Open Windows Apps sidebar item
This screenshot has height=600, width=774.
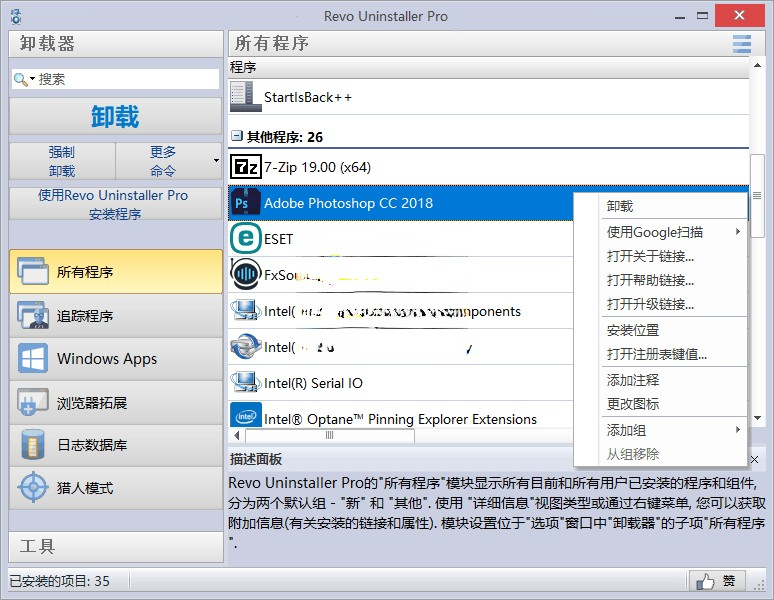116,358
